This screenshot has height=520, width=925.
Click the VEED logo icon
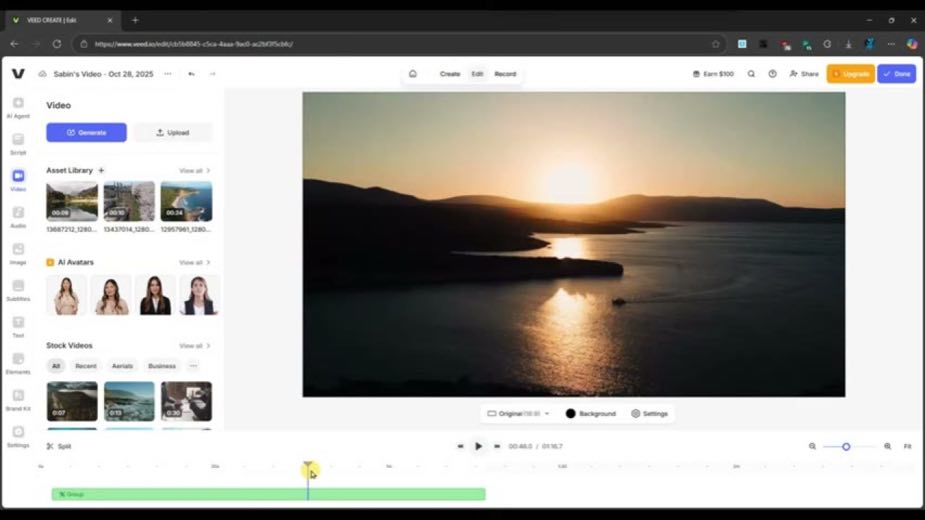[18, 74]
